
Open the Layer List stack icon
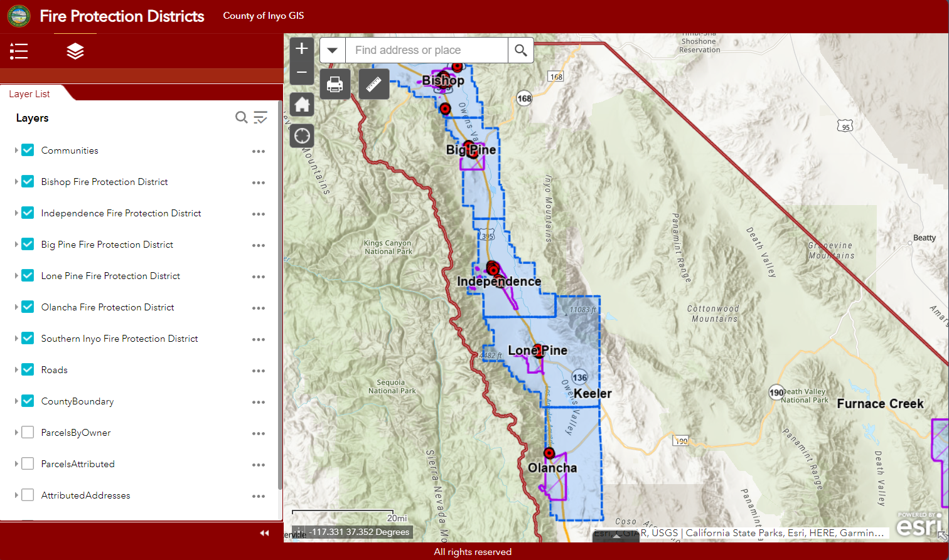click(75, 51)
